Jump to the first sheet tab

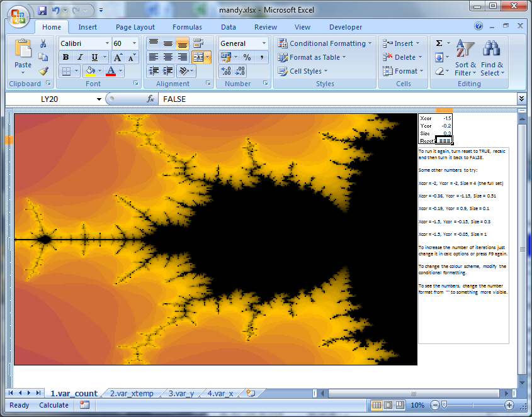[x=11, y=393]
